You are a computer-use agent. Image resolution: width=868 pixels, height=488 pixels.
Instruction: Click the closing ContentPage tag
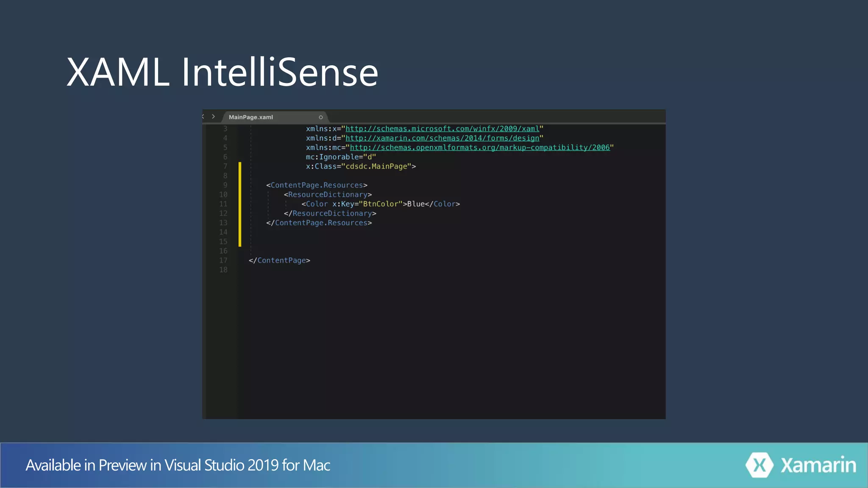coord(279,261)
